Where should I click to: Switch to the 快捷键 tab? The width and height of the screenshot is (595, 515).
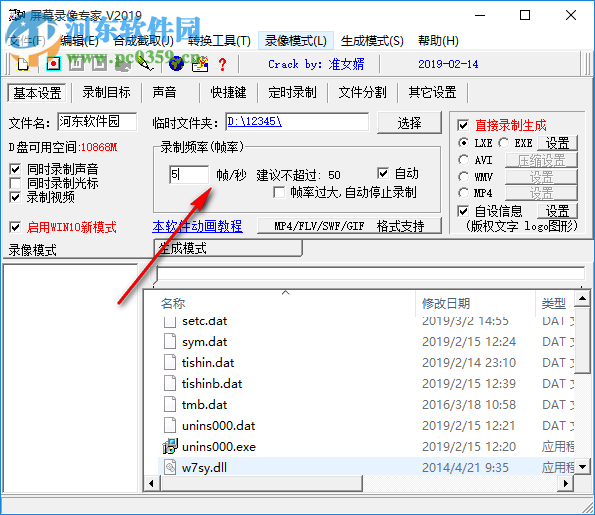[x=228, y=92]
